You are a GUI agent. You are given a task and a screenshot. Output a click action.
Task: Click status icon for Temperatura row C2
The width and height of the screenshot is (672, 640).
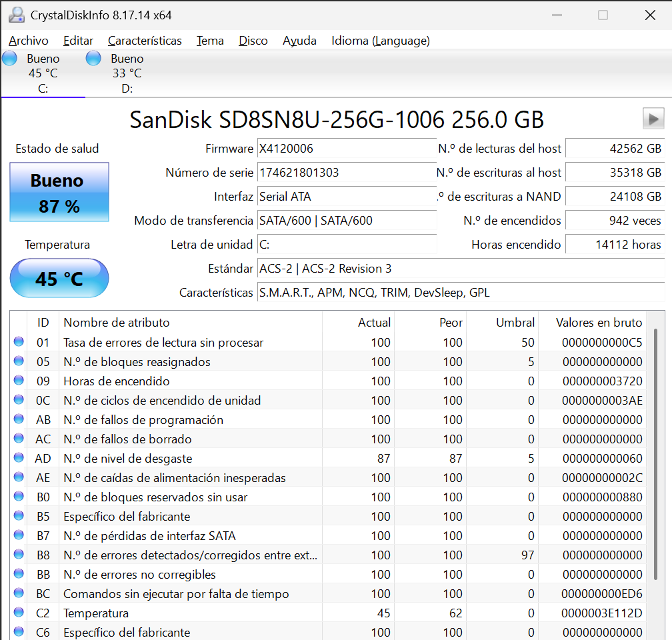(x=19, y=613)
